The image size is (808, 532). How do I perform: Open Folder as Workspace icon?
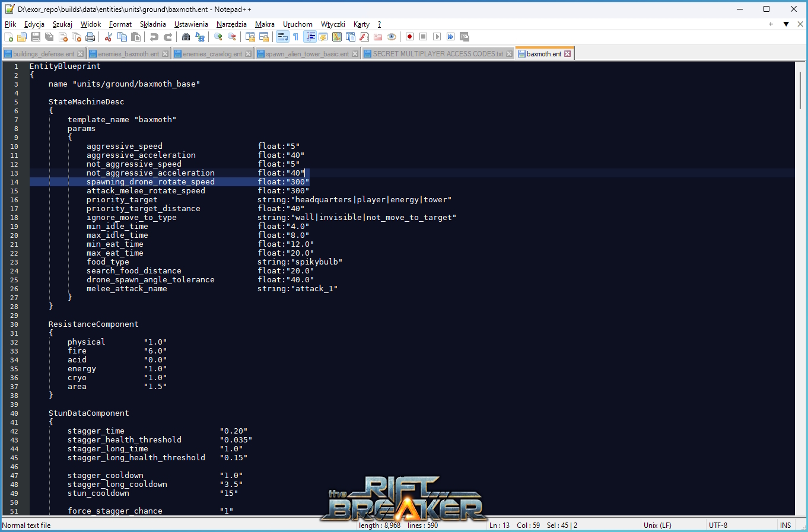(x=377, y=37)
